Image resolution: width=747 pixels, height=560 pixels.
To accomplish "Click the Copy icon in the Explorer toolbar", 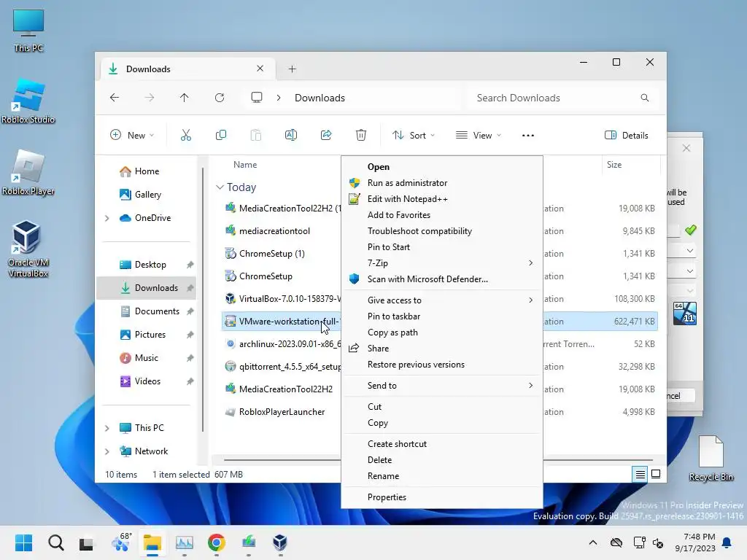I will point(220,135).
